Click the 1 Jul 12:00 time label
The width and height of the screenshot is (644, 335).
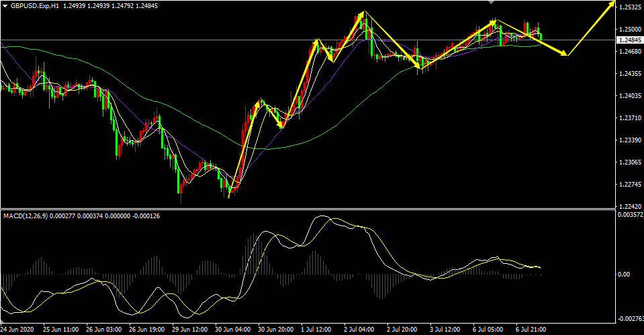(x=316, y=329)
